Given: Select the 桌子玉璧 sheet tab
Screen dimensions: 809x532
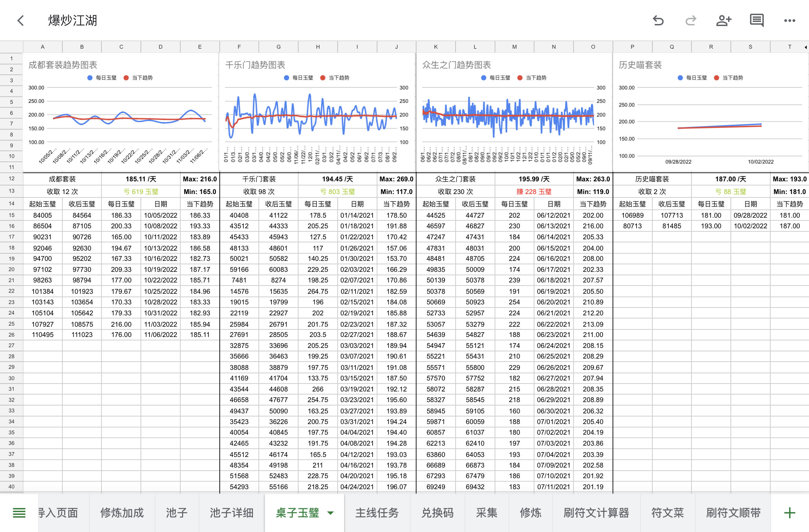Looking at the screenshot, I should coord(298,513).
